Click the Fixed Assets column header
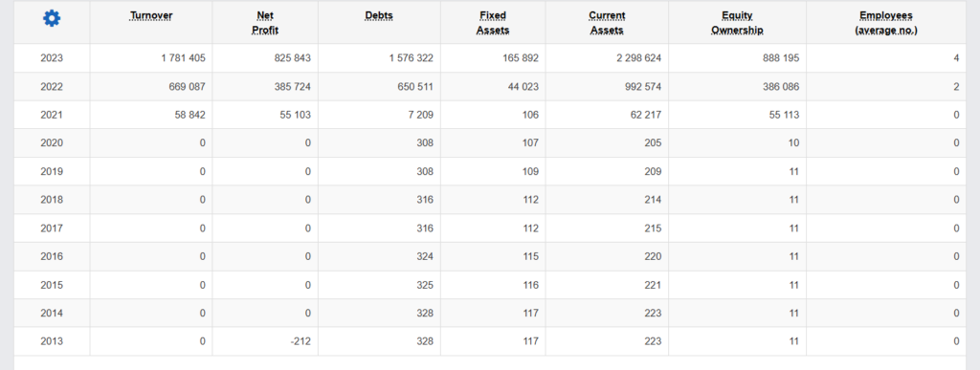 (493, 22)
